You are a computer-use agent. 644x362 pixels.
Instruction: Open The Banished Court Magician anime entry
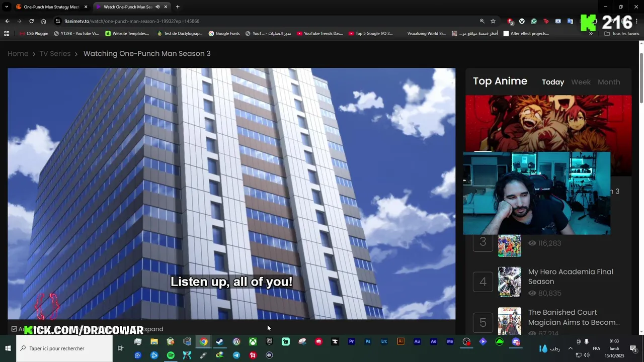pos(574,317)
